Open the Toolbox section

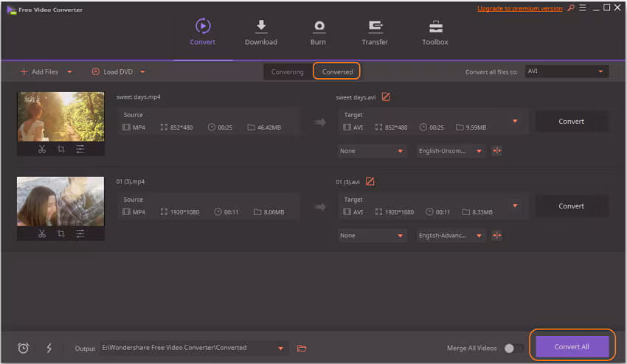click(435, 32)
